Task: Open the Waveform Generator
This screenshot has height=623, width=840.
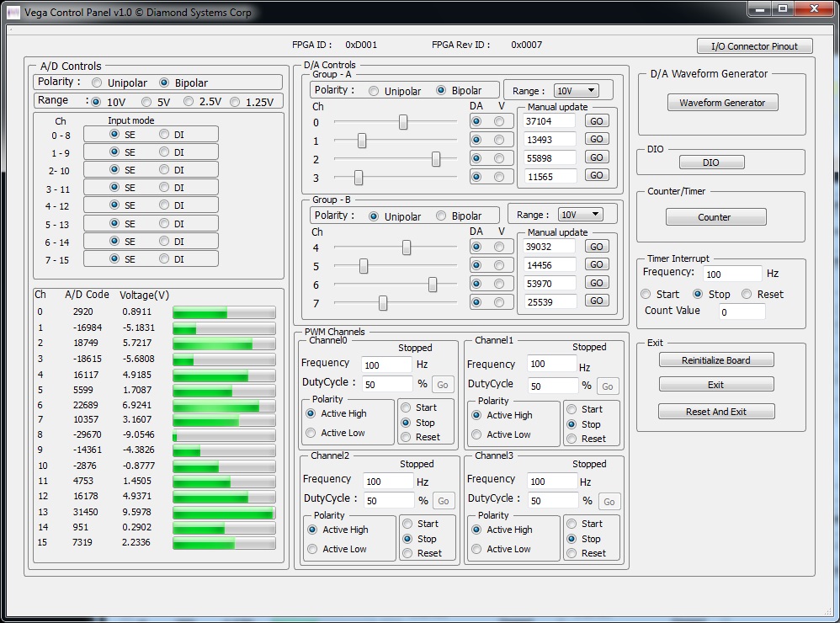Action: coord(722,103)
